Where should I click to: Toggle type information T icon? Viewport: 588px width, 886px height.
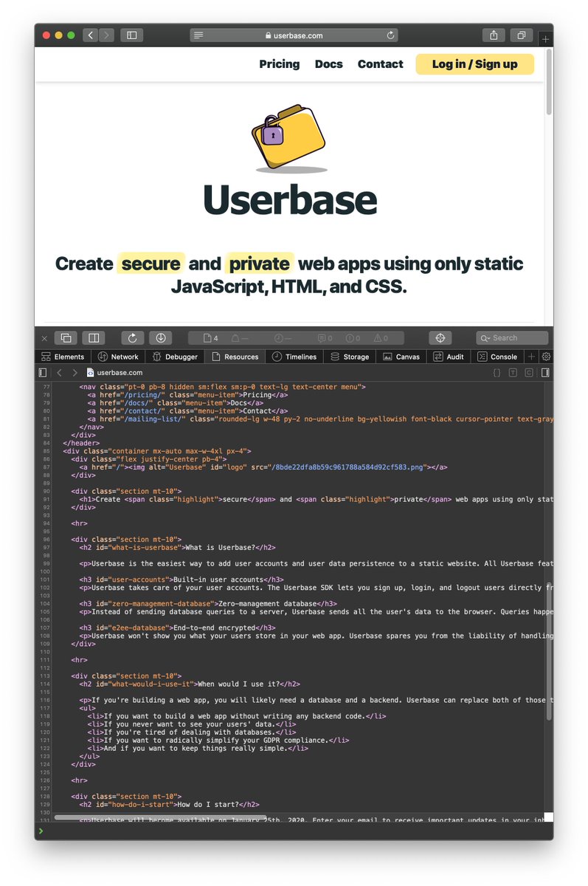(513, 373)
